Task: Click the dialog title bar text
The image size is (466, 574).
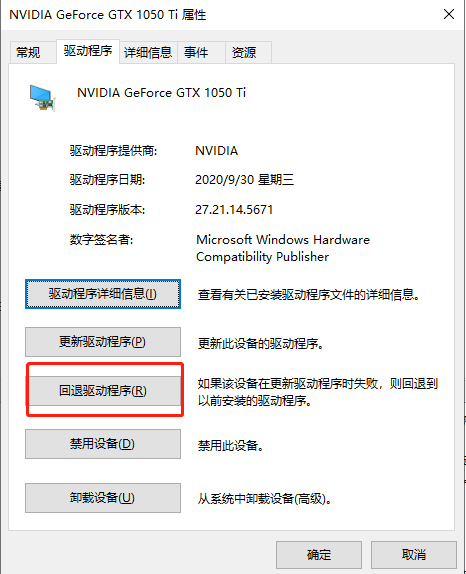Action: click(x=108, y=15)
